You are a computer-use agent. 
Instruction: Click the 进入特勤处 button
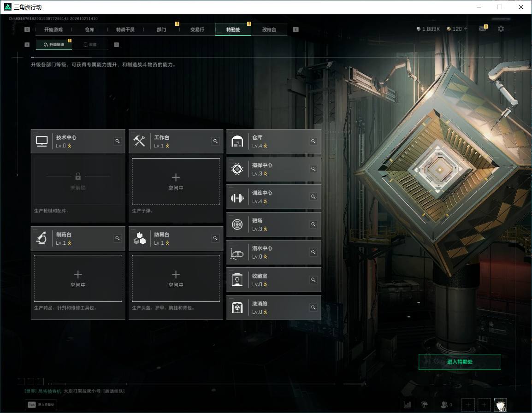coord(460,362)
